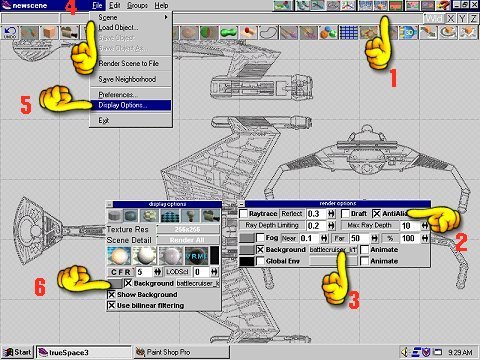
Task: Click the black Global Env color swatch
Action: point(247,261)
